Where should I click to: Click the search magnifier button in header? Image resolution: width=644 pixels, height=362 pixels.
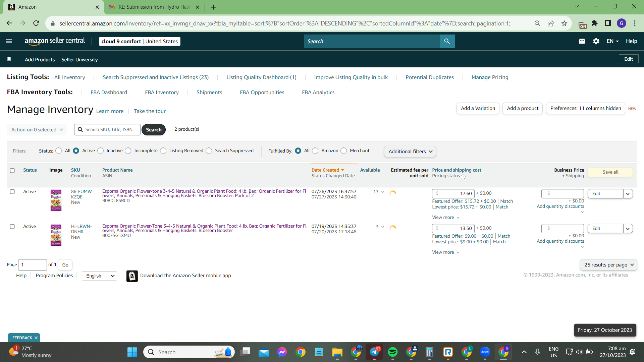pyautogui.click(x=447, y=41)
